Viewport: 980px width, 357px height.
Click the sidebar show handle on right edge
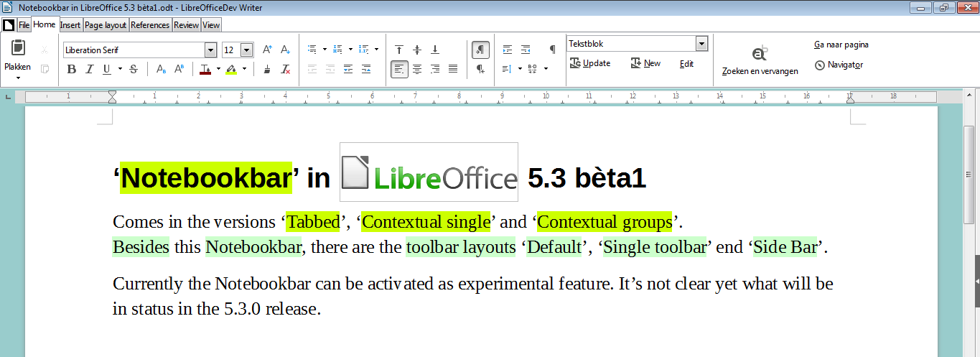pos(977,281)
